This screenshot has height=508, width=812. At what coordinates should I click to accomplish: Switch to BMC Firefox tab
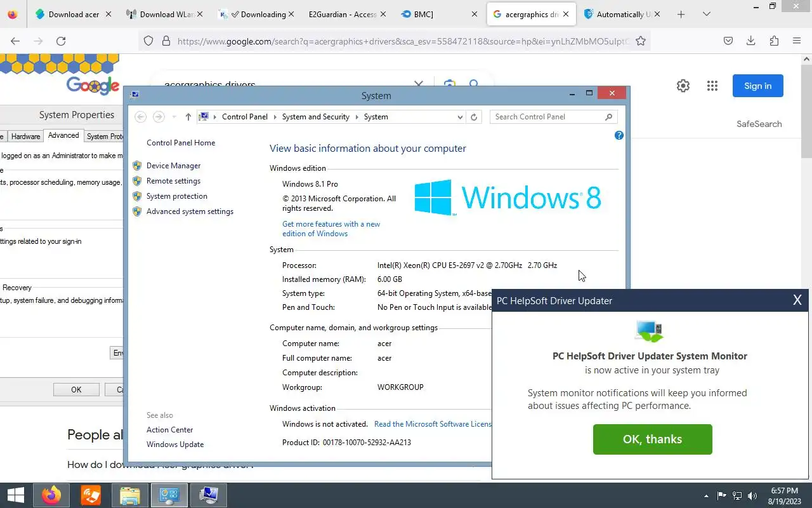(x=438, y=14)
